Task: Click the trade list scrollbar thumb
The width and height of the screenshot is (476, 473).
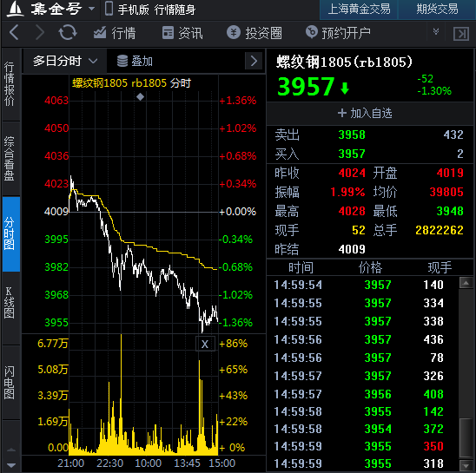Action: [466, 437]
